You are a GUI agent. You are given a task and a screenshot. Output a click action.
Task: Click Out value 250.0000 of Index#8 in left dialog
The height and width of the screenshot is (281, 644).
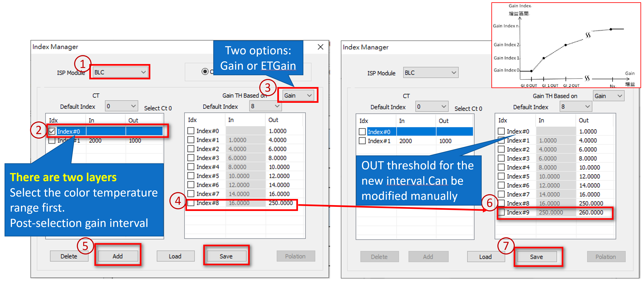(281, 203)
